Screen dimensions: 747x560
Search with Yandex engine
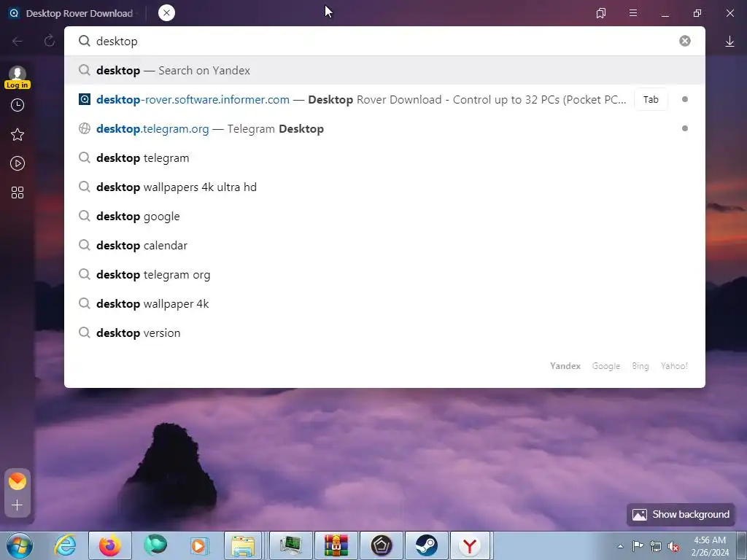(x=565, y=366)
